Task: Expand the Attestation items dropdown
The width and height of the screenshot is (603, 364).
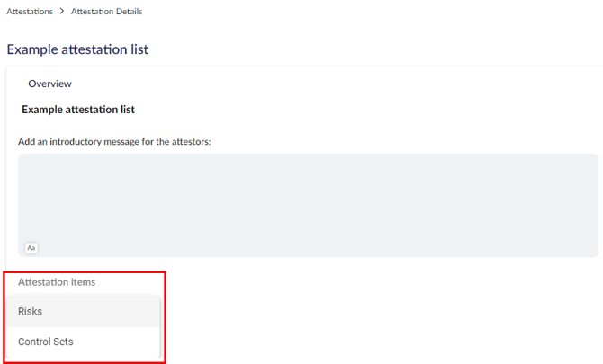Action: click(x=57, y=282)
